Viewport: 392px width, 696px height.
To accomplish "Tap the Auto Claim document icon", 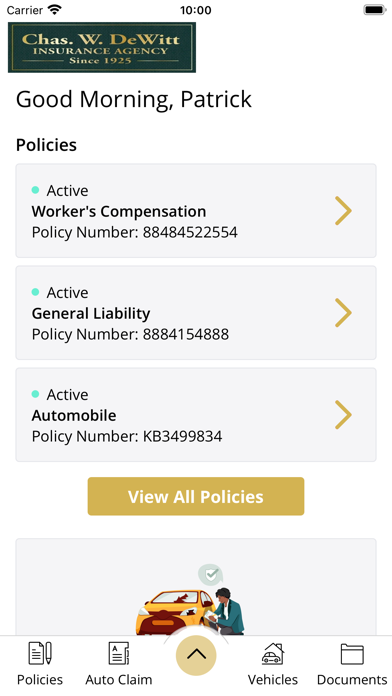I will coord(119,653).
